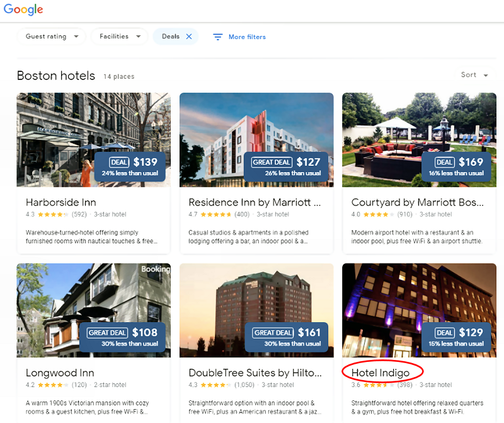Click Harborside Inn's '3-star hotel' label
The height and width of the screenshot is (423, 504).
(110, 214)
